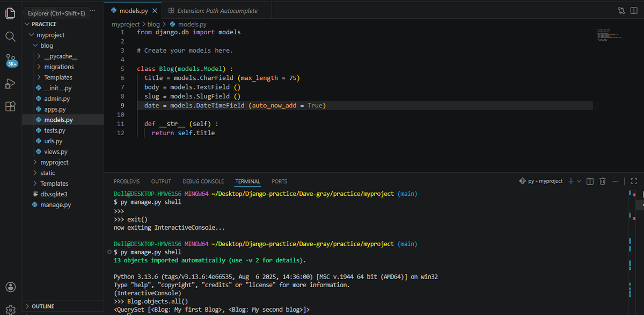Click blog in the breadcrumb trail
Viewport: 644px width, 315px height.
[x=153, y=24]
